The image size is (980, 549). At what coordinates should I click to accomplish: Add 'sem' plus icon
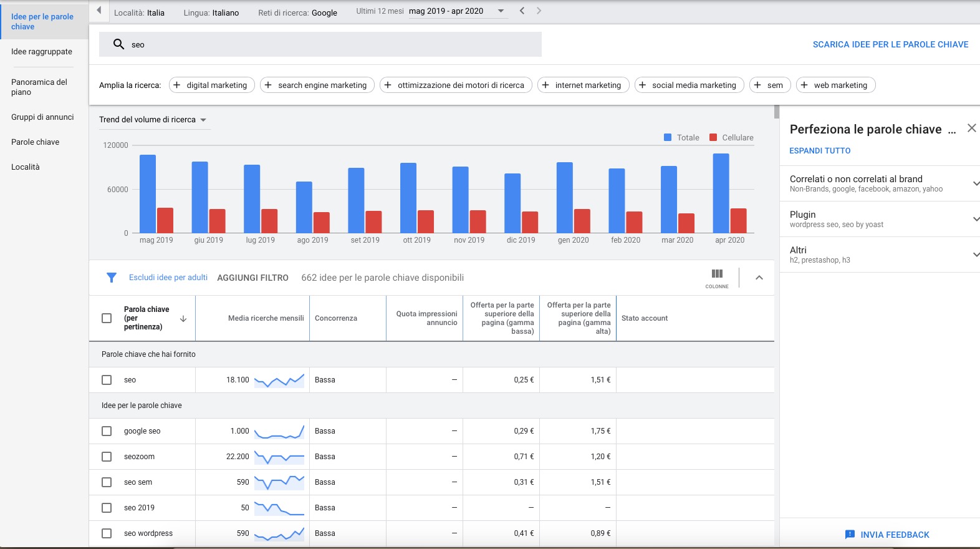[757, 85]
